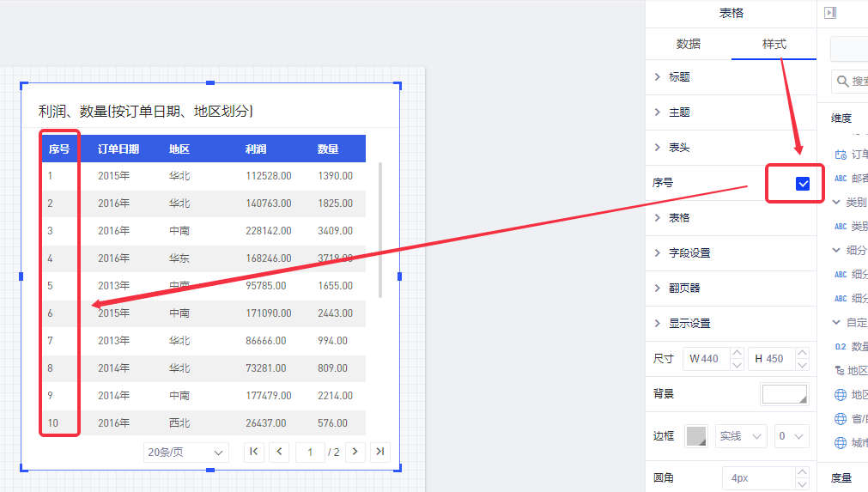
Task: Expand the 字段设置 section
Action: coord(689,253)
